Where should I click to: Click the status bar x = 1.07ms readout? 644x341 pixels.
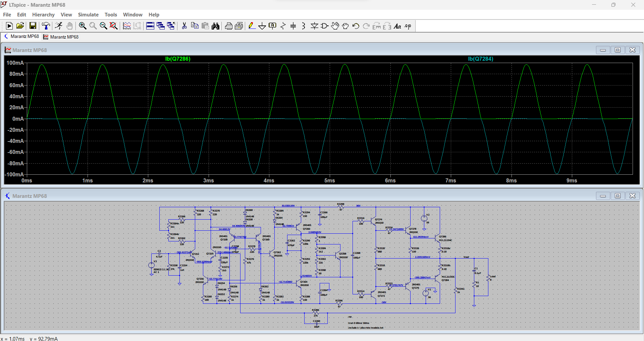click(13, 339)
